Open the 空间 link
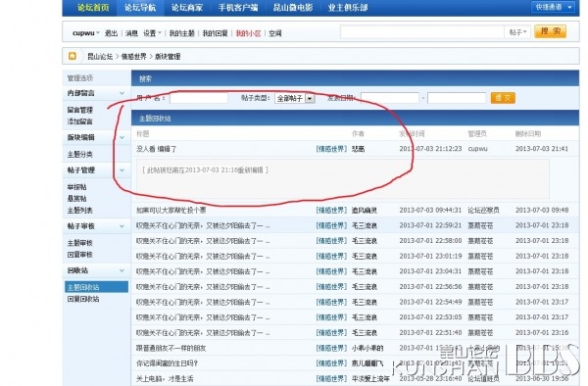The height and width of the screenshot is (386, 588). pyautogui.click(x=275, y=33)
